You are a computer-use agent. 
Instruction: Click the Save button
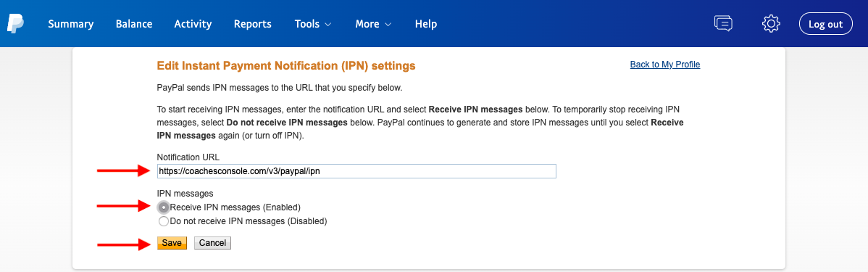pyautogui.click(x=172, y=243)
